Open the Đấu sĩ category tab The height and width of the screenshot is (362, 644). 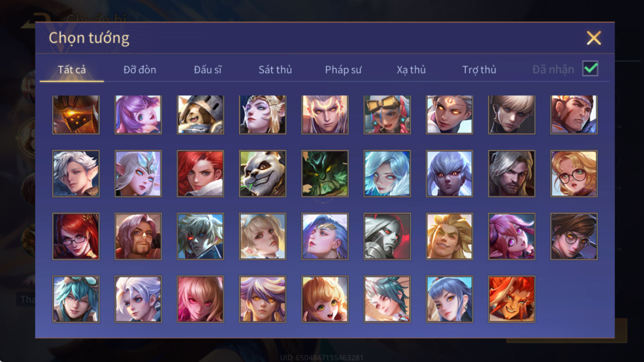pyautogui.click(x=208, y=70)
